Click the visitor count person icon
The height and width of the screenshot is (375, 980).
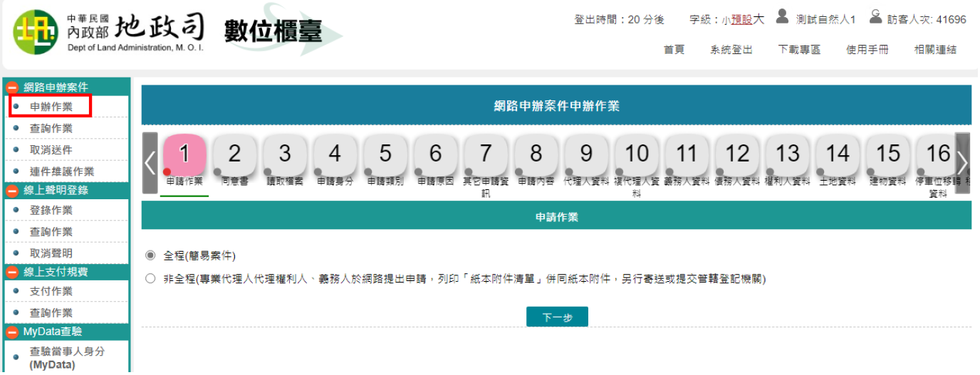click(x=875, y=16)
